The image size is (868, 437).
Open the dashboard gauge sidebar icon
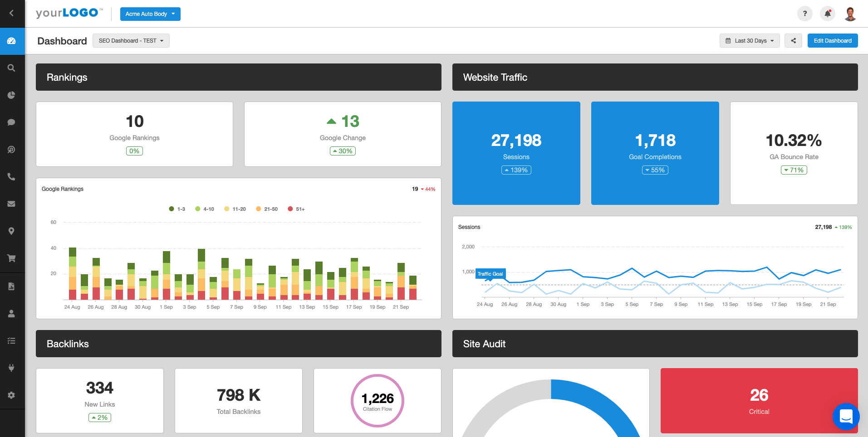click(x=12, y=41)
